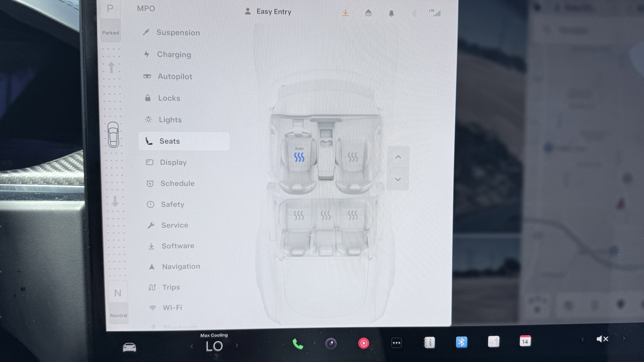Open the camera app in dock
The width and height of the screenshot is (644, 362).
(x=331, y=343)
